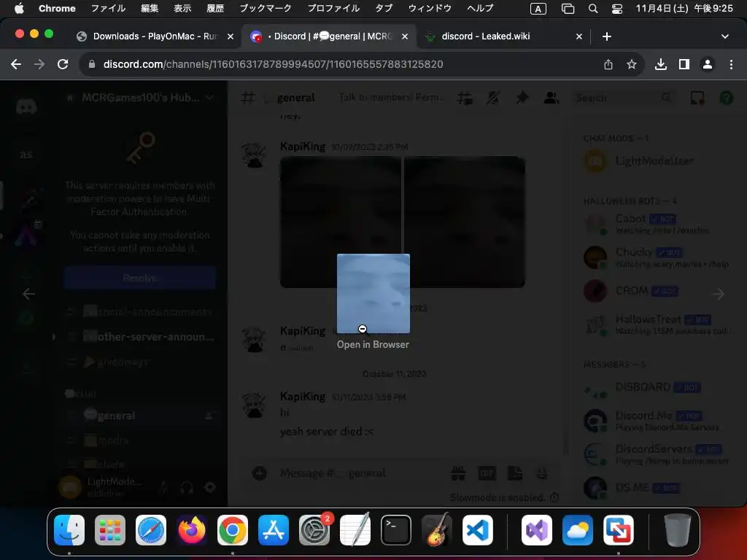Toggle Discord member list
Screen dimensions: 747x560
[551, 98]
